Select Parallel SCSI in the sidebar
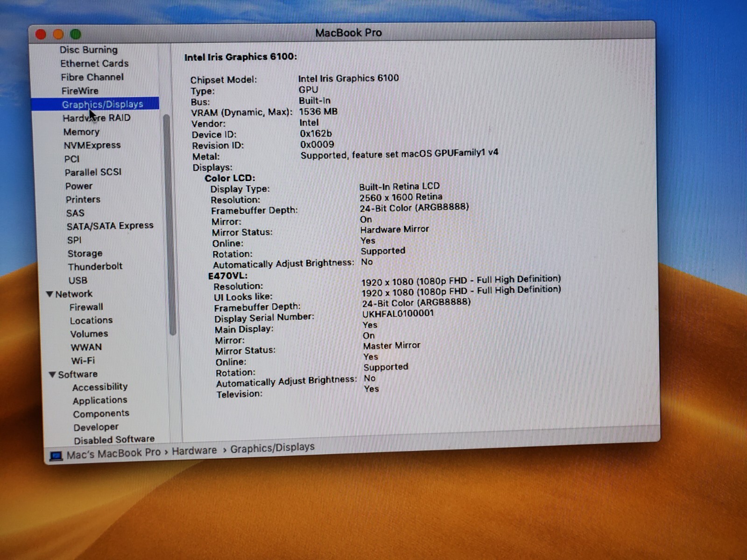Viewport: 747px width, 560px height. coord(93,172)
